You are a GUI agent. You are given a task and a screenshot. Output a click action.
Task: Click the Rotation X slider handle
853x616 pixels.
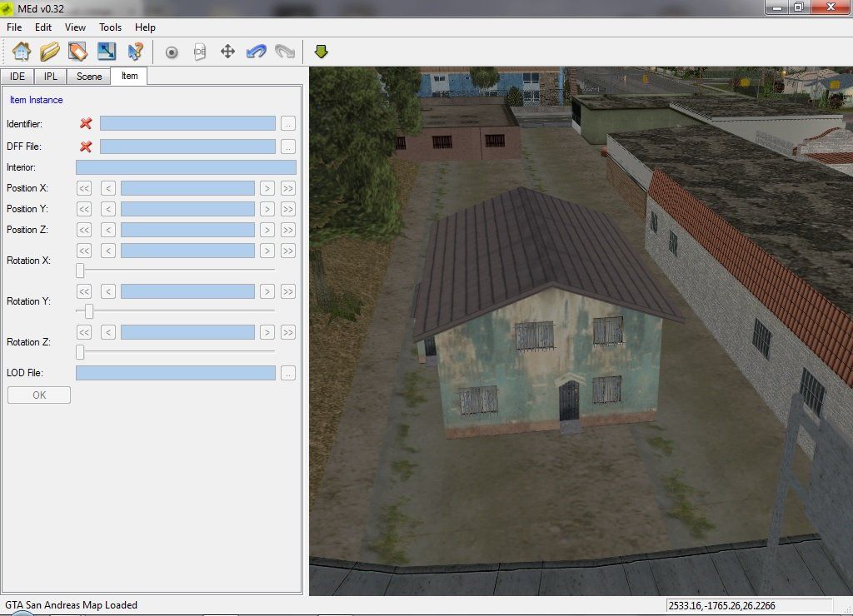(x=80, y=271)
